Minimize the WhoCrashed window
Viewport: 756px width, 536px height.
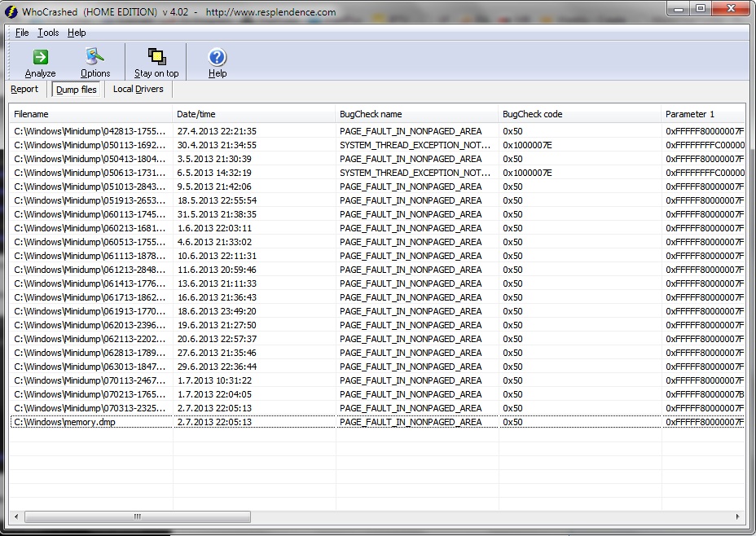(679, 9)
